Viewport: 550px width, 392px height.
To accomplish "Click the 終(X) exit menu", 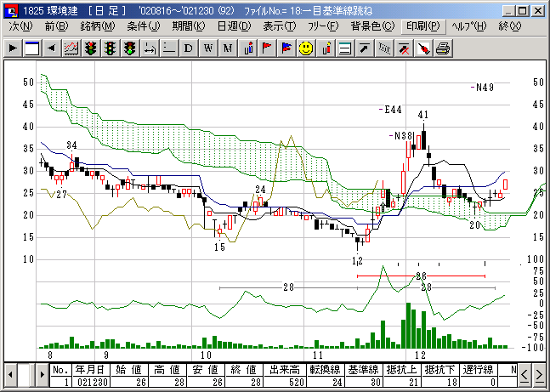I will click(510, 26).
